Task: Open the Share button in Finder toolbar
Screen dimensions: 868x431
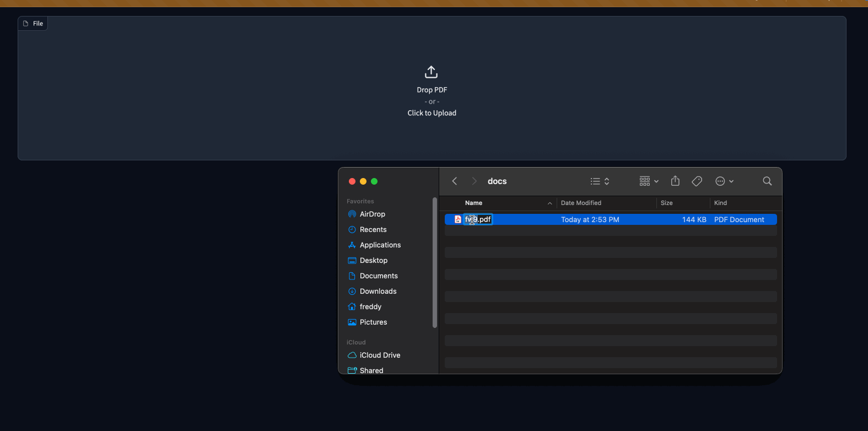Action: pyautogui.click(x=675, y=181)
